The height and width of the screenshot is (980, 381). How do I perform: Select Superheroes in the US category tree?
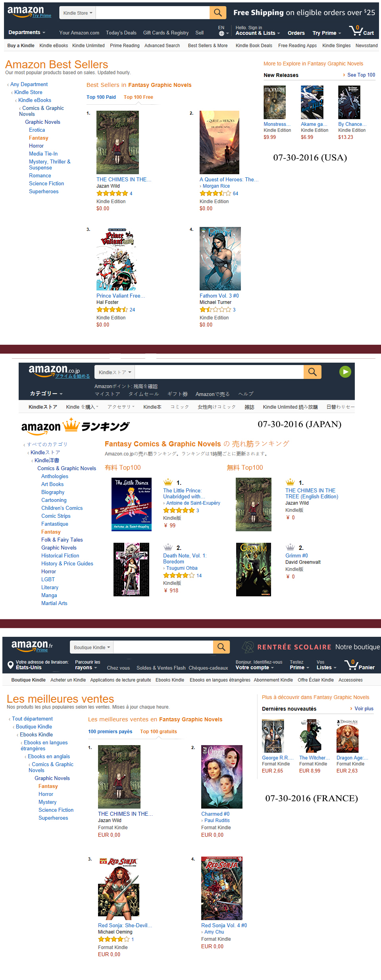(44, 192)
